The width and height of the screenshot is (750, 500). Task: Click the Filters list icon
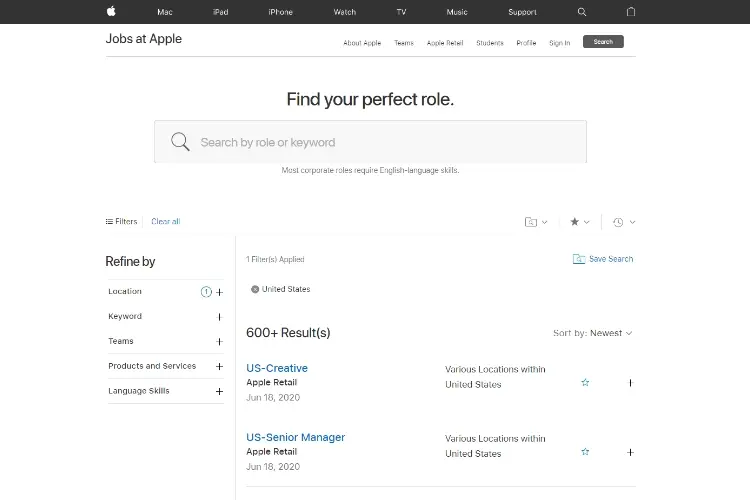[x=109, y=222]
